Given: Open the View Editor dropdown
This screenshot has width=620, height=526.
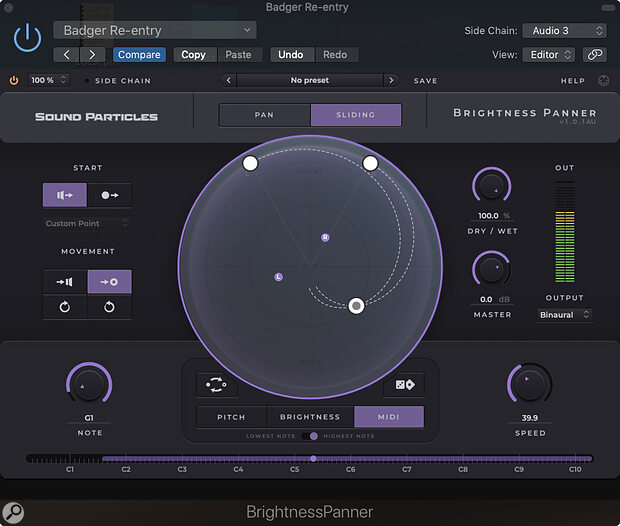Looking at the screenshot, I should point(549,55).
